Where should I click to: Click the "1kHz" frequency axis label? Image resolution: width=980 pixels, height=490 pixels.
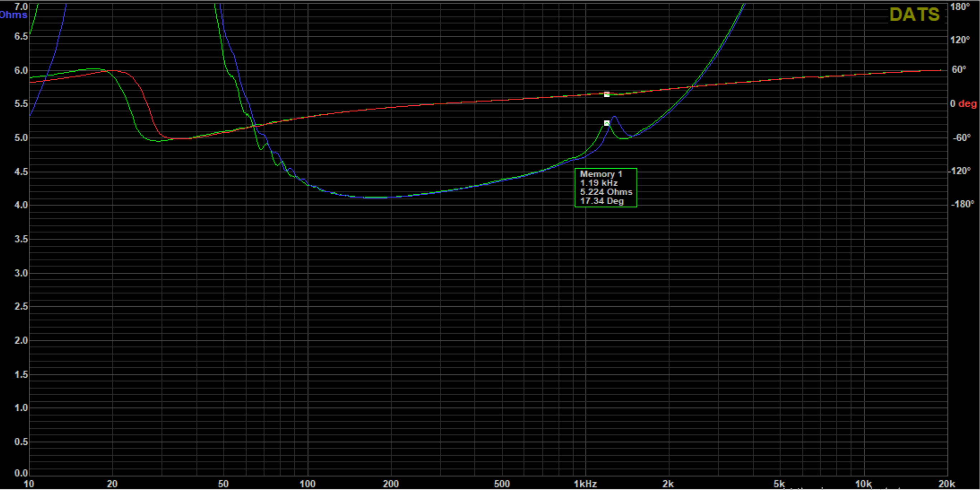[585, 484]
